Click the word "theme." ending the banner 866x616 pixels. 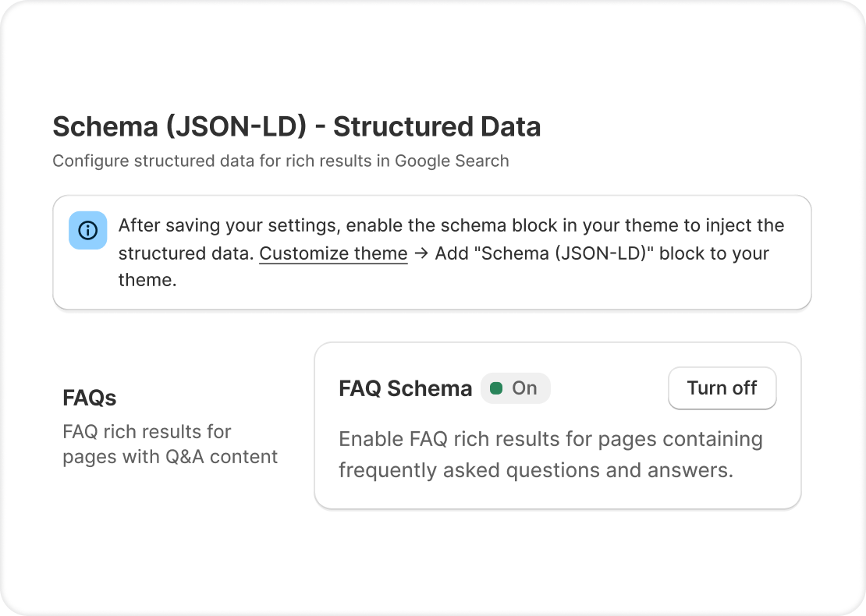[147, 280]
